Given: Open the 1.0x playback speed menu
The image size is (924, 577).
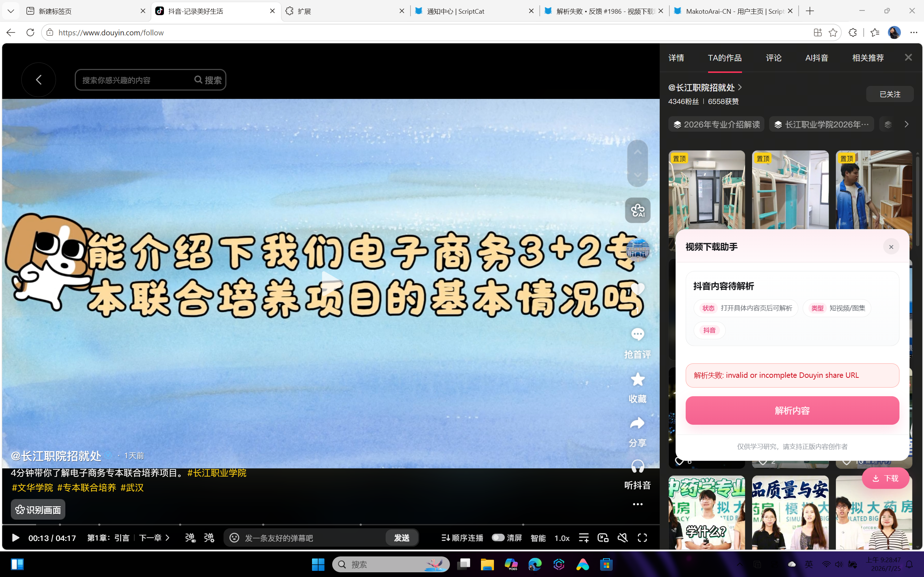Looking at the screenshot, I should (x=561, y=538).
